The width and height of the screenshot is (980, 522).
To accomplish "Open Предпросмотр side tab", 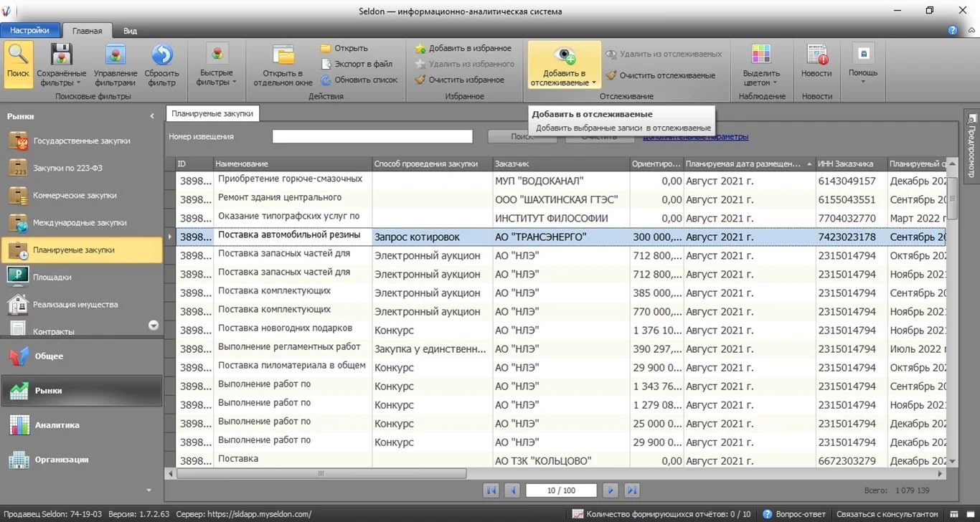I will pos(971,146).
